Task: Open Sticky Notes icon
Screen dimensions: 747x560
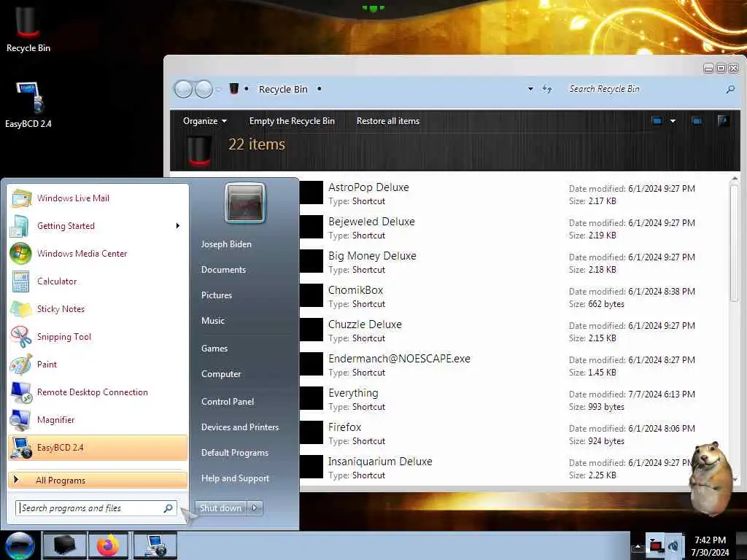Action: pos(20,309)
